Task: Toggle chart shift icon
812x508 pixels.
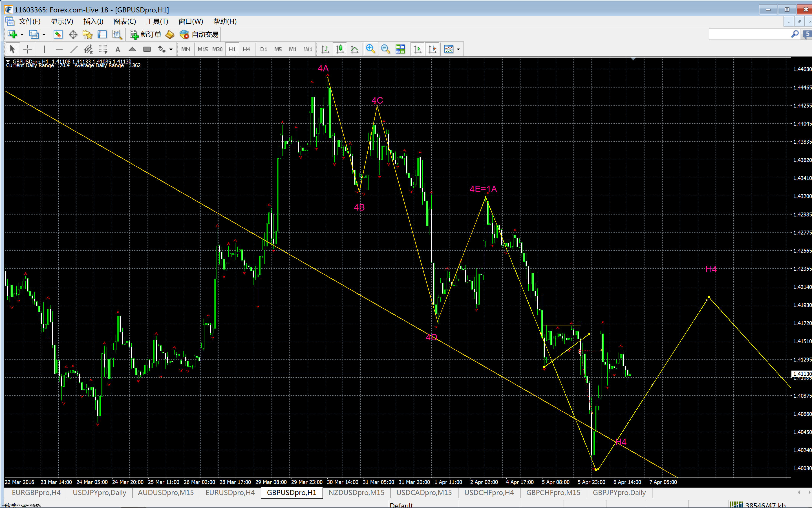Action: click(x=432, y=49)
